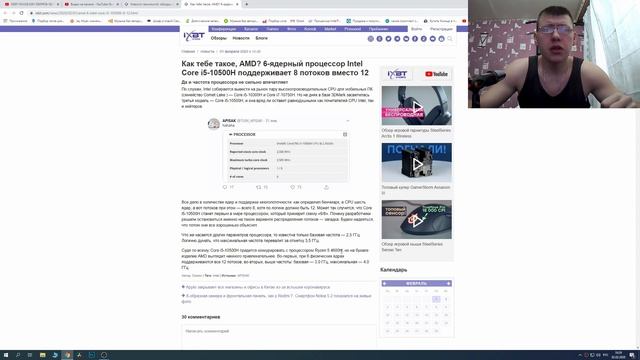This screenshot has height=360, width=640.
Task: Open the site search magnifier icon
Action: coord(450,39)
